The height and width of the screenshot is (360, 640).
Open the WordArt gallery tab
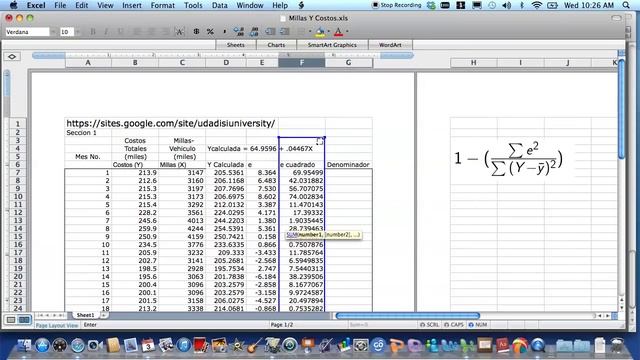pyautogui.click(x=390, y=45)
